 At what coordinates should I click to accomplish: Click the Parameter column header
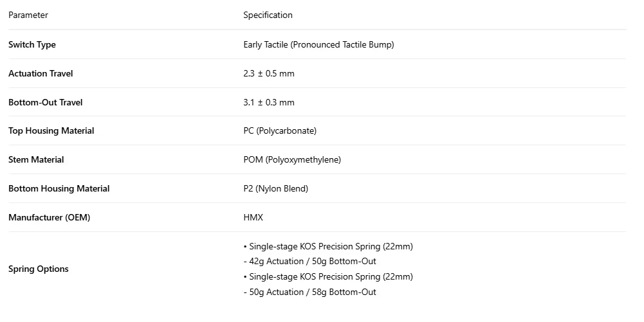tap(28, 15)
